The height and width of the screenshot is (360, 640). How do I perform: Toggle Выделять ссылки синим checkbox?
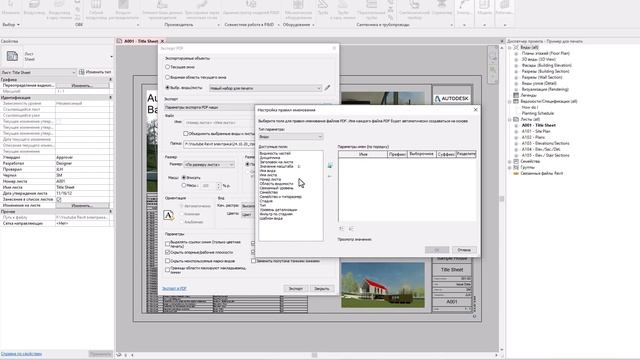167,244
